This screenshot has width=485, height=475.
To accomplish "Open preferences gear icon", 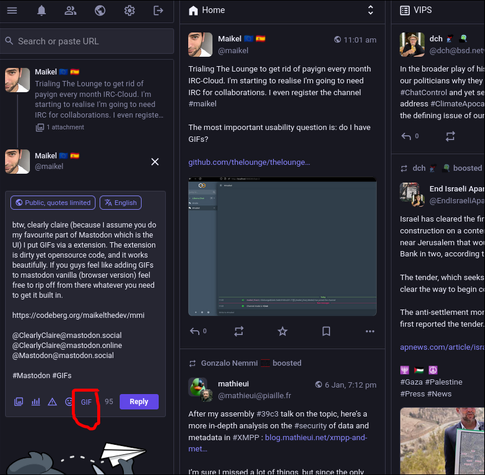I will click(129, 11).
